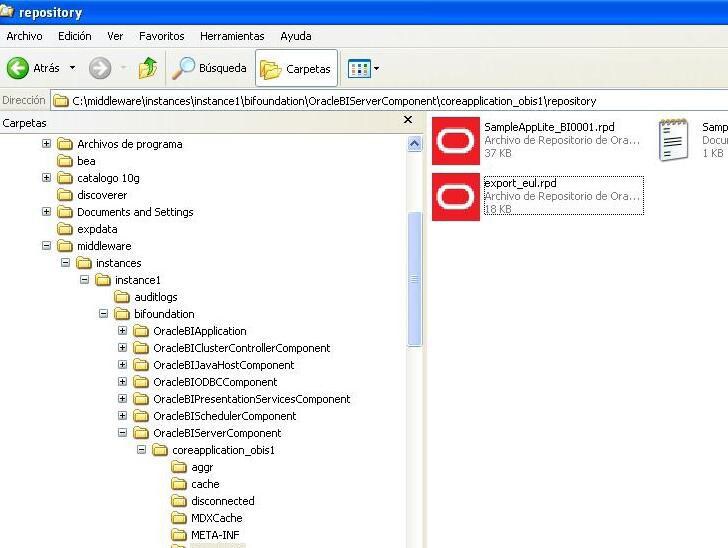728x548 pixels.
Task: Select the text document file icon
Action: pos(674,140)
